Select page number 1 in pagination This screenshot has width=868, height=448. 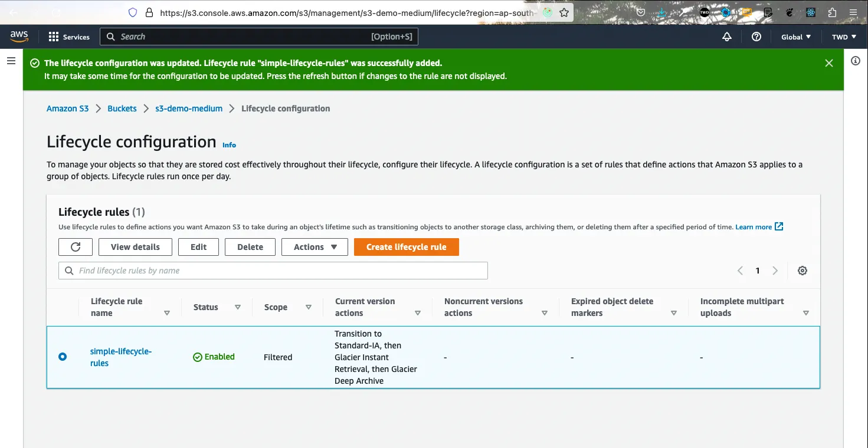[x=758, y=271]
